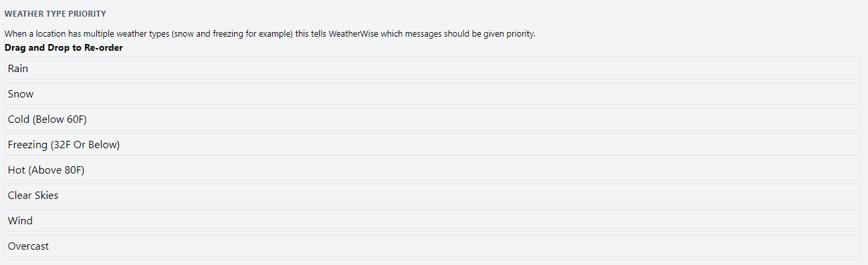The height and width of the screenshot is (265, 868).
Task: Pick the Cold (Below 60F) row
Action: [x=432, y=119]
